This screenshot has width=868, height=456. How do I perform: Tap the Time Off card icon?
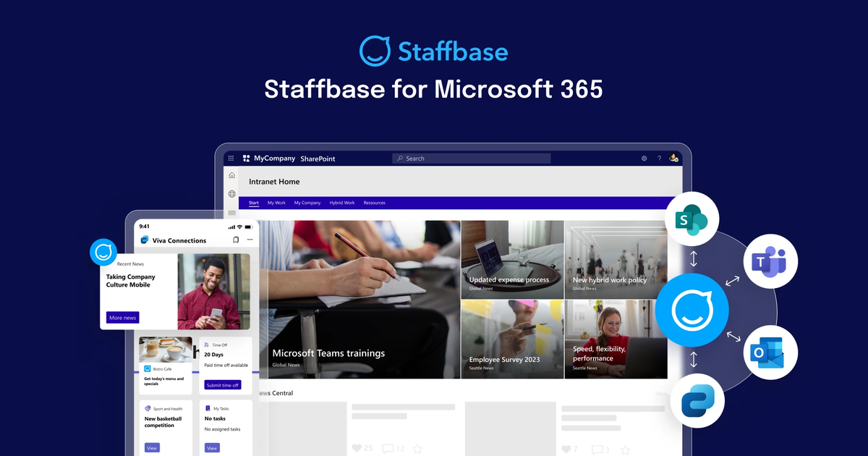[207, 345]
